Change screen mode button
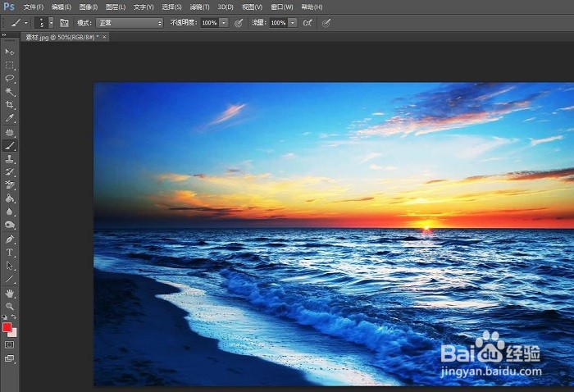574x392 pixels. (10, 358)
